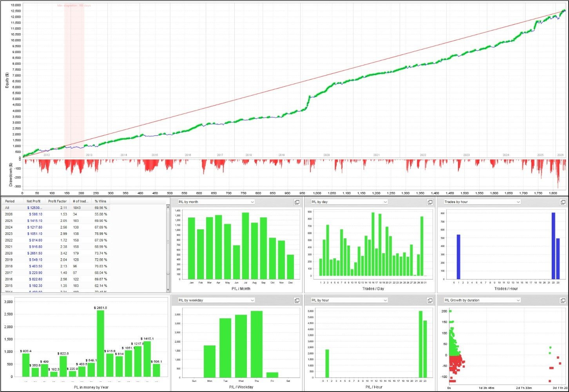Select the All period row
The image size is (569, 392).
point(56,208)
